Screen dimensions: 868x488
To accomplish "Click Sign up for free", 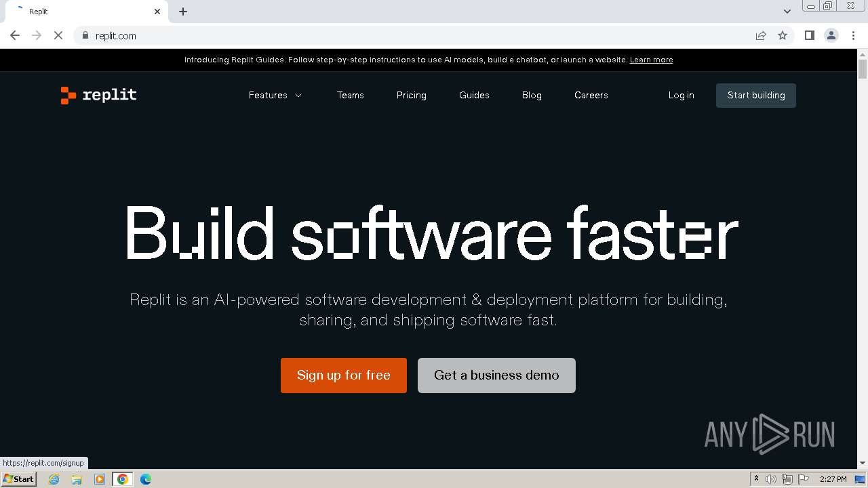I will [344, 375].
